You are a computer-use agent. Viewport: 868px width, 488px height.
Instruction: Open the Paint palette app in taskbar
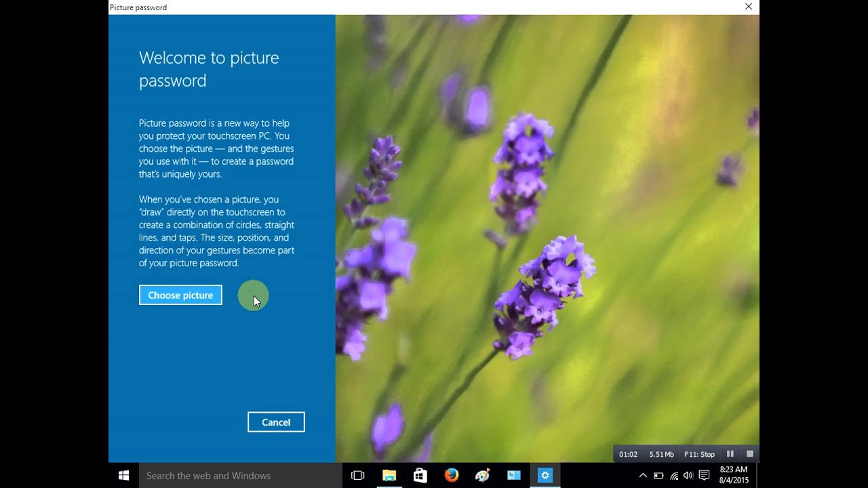[483, 475]
